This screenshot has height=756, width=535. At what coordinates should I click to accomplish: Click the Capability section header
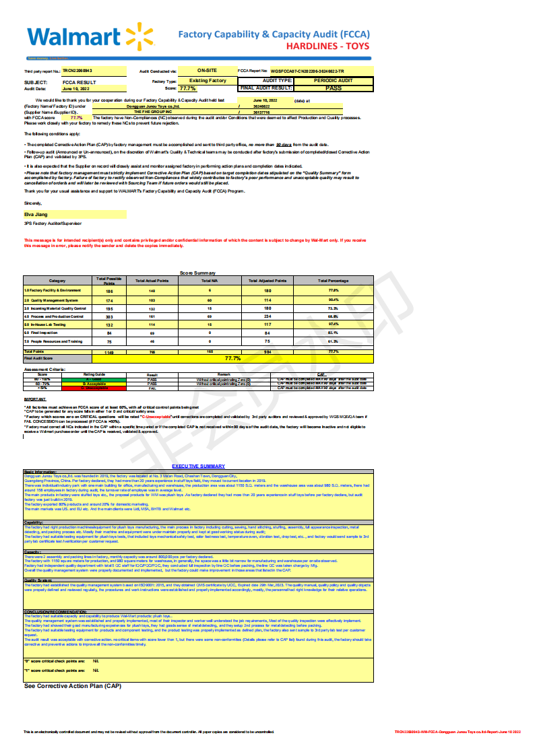coord(198,522)
